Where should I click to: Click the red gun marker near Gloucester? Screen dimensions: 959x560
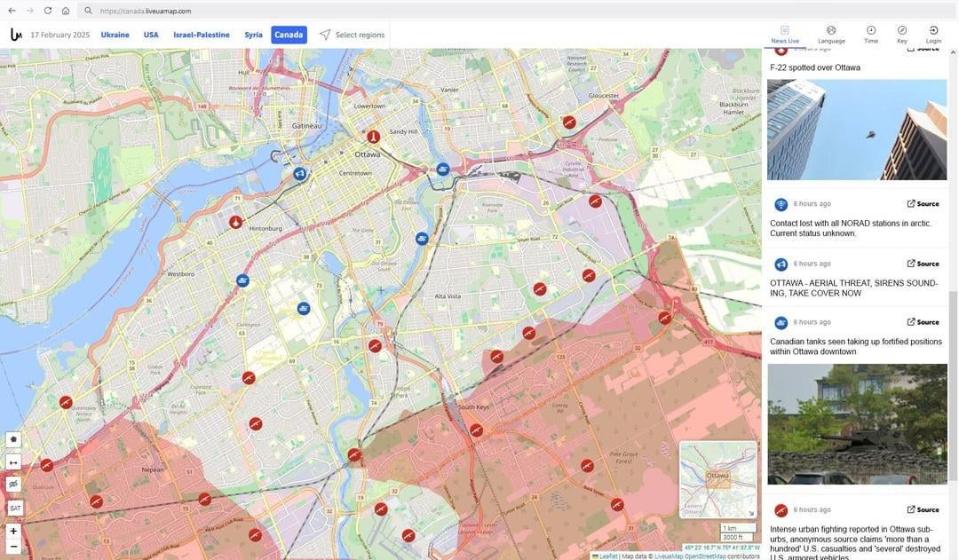569,122
